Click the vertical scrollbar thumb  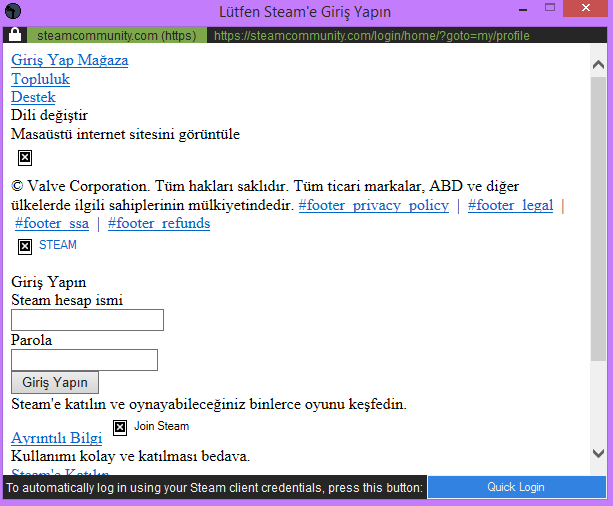coord(598,219)
